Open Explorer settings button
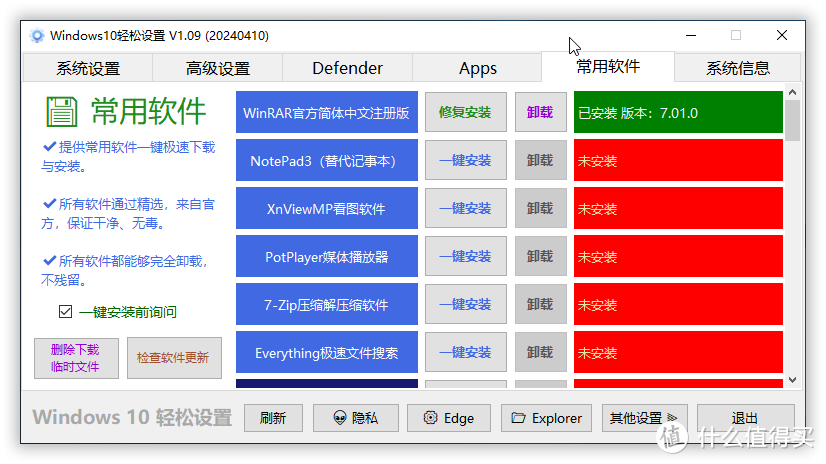The width and height of the screenshot is (826, 464). coord(546,418)
